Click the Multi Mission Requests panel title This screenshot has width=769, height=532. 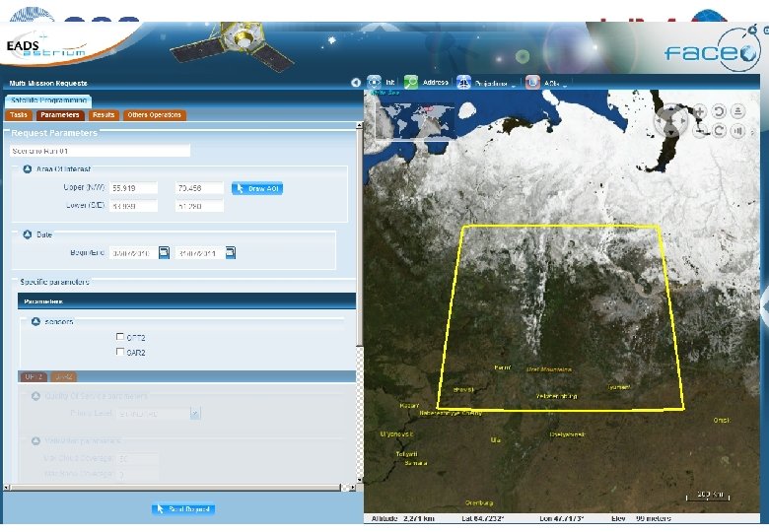48,84
